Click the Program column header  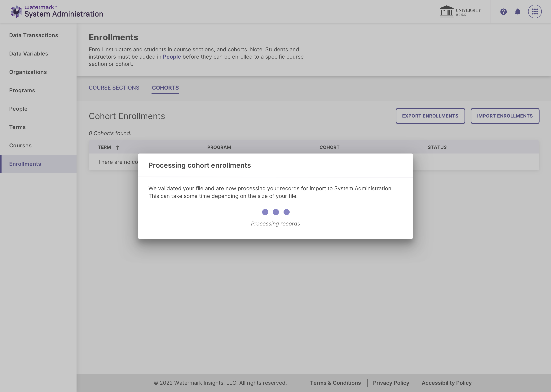(x=219, y=147)
